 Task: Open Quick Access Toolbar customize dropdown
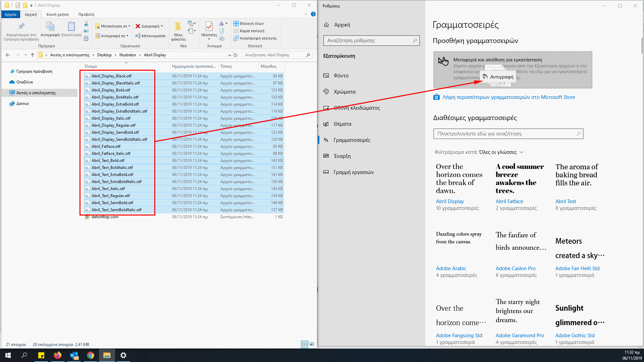31,5
